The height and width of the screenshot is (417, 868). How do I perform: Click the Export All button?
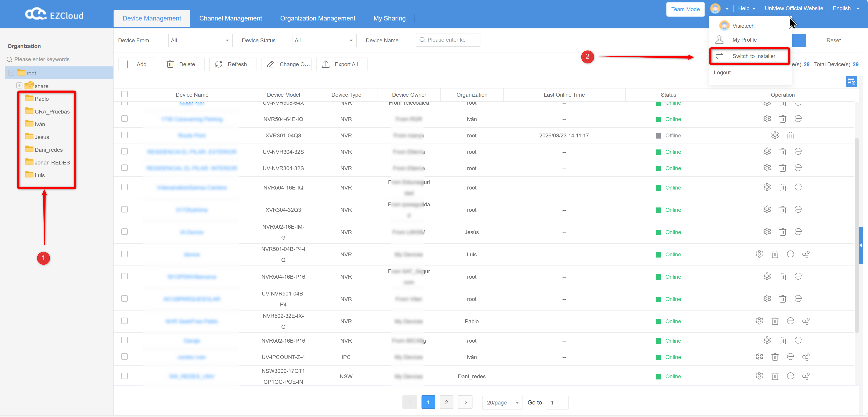tap(341, 64)
